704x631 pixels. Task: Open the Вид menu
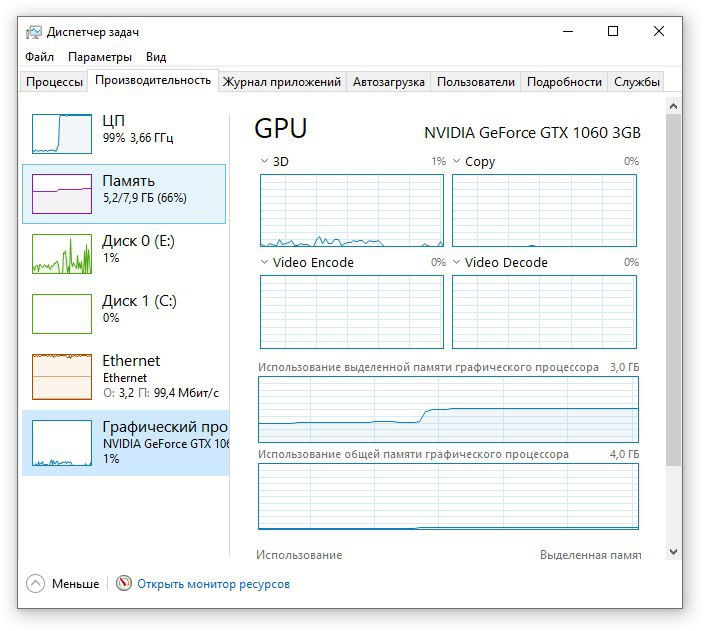[x=156, y=57]
